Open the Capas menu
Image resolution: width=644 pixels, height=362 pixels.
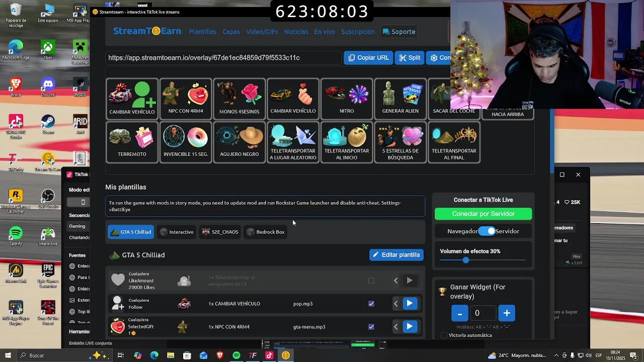[231, 32]
